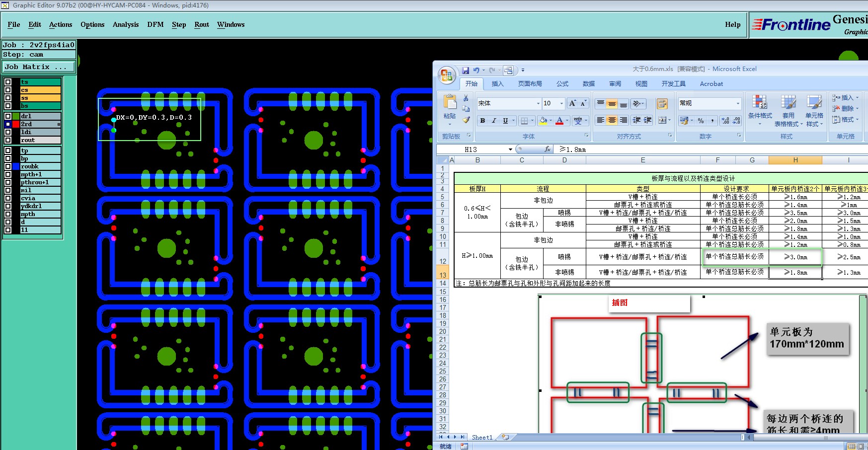Toggle Bold formatting in Excel

pyautogui.click(x=482, y=121)
